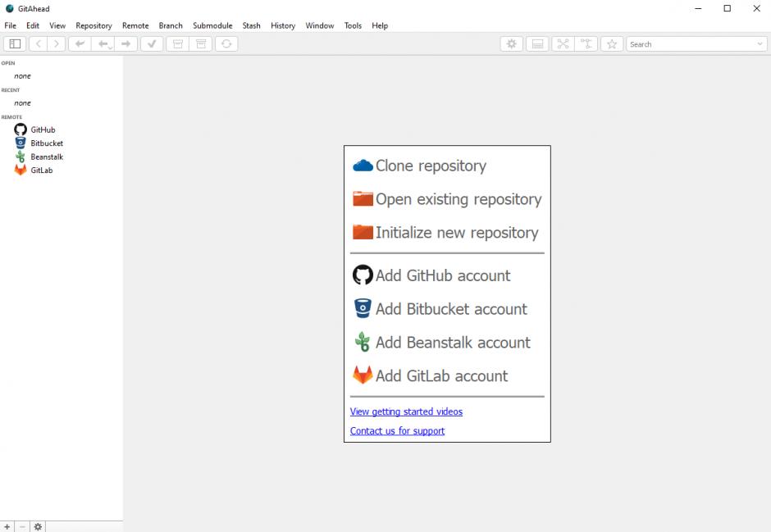The height and width of the screenshot is (532, 771).
Task: Open the File menu
Action: pos(11,25)
